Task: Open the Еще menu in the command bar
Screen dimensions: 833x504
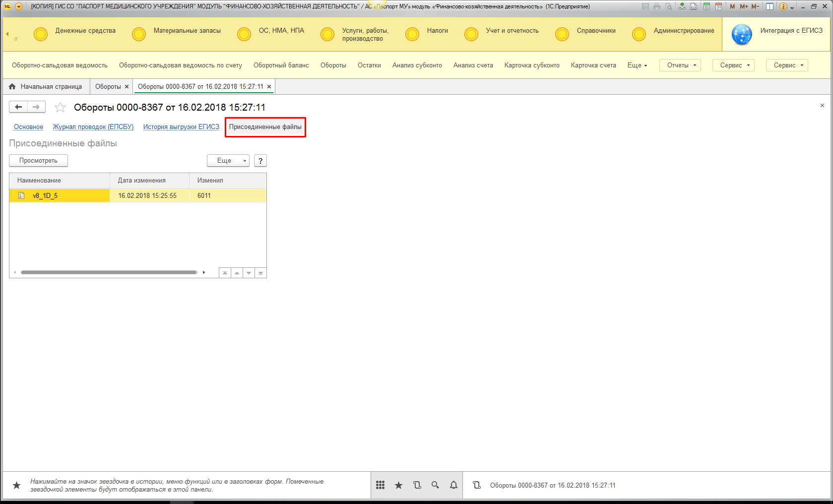Action: coord(637,65)
